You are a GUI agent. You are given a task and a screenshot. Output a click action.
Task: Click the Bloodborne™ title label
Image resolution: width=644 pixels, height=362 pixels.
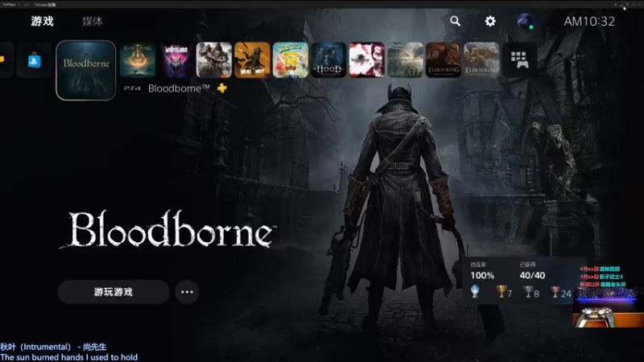coord(179,88)
